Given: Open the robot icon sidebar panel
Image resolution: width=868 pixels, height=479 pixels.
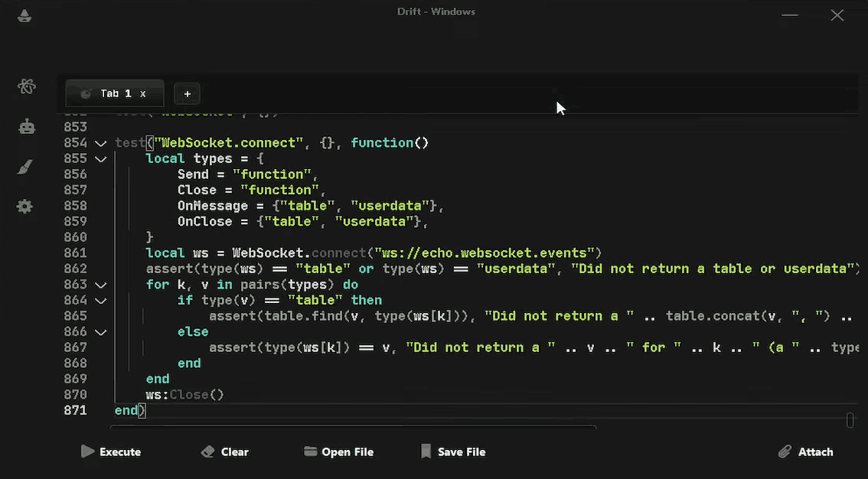Looking at the screenshot, I should pyautogui.click(x=27, y=127).
